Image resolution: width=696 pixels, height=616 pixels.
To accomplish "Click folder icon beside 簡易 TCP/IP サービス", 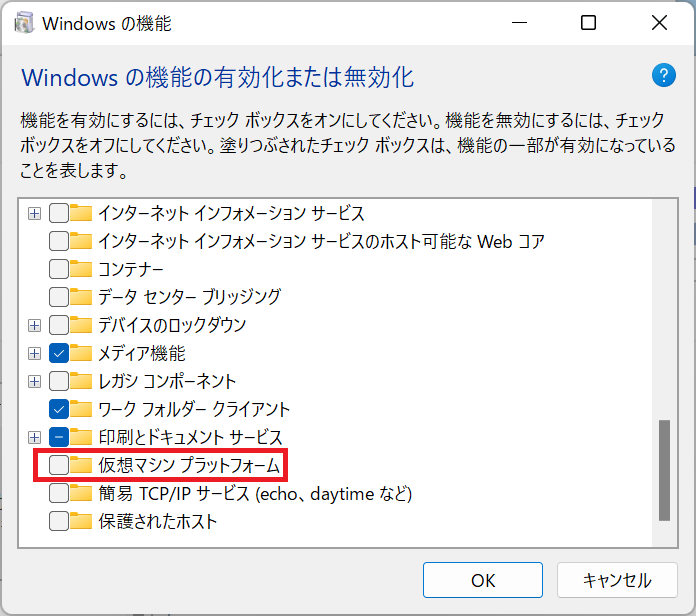I will (81, 493).
